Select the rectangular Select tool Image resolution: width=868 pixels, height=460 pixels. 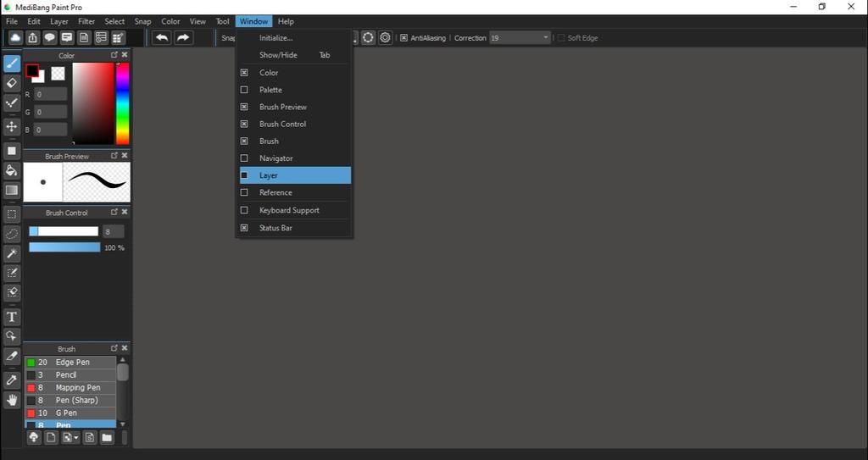12,214
